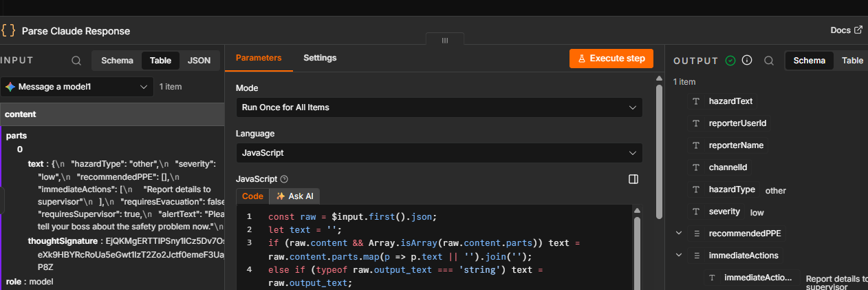868x290 pixels.
Task: Collapse the immediateActions array chevron
Action: (x=679, y=256)
